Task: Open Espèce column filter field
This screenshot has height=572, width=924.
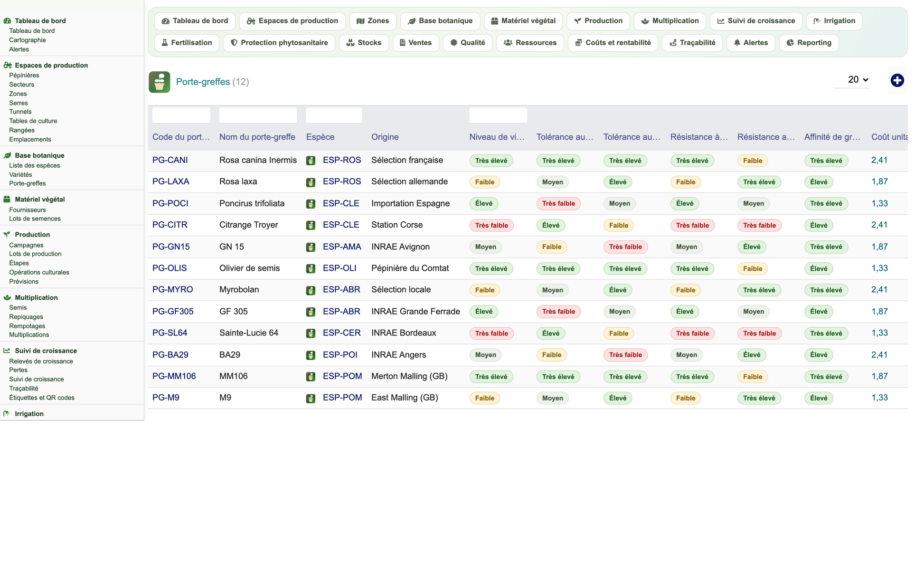Action: point(334,115)
